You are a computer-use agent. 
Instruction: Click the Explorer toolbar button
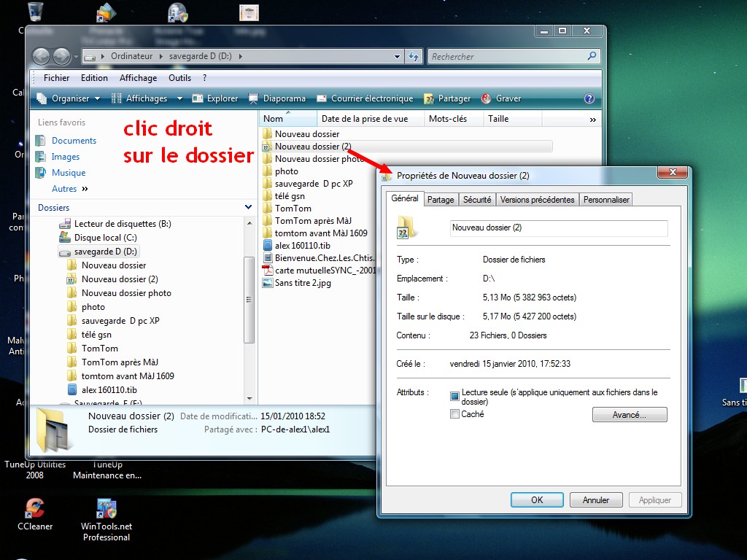(x=215, y=98)
